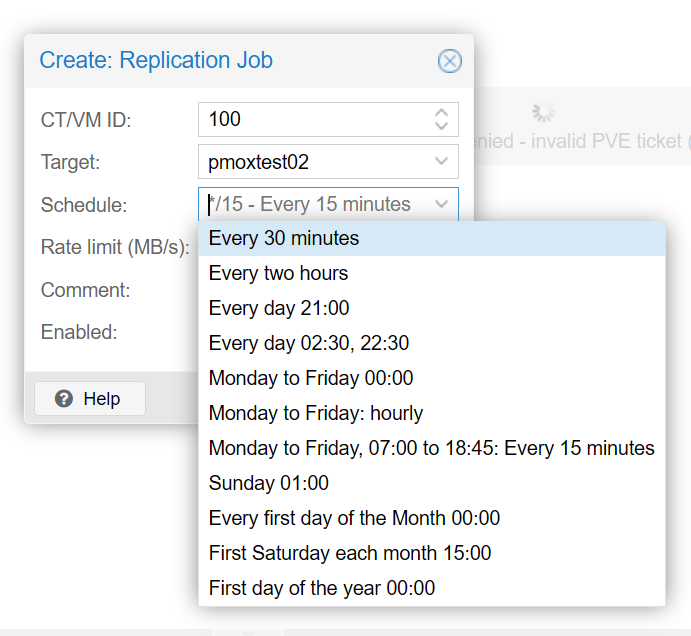Pick "Every day 02:30, 22:30" option
This screenshot has width=691, height=636.
tap(308, 343)
